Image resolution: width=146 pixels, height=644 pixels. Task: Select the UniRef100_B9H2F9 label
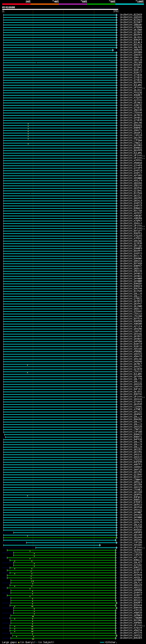click(131, 40)
